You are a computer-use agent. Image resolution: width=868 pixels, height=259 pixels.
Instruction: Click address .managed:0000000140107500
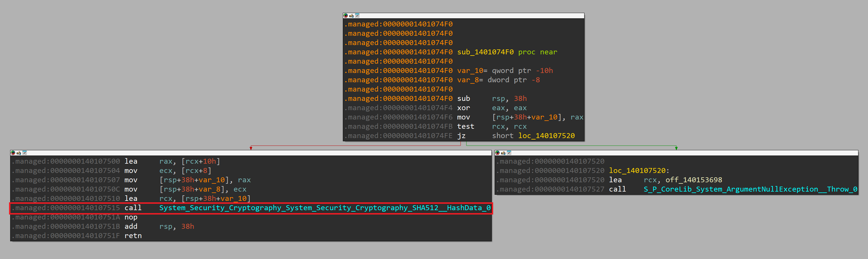(x=66, y=162)
